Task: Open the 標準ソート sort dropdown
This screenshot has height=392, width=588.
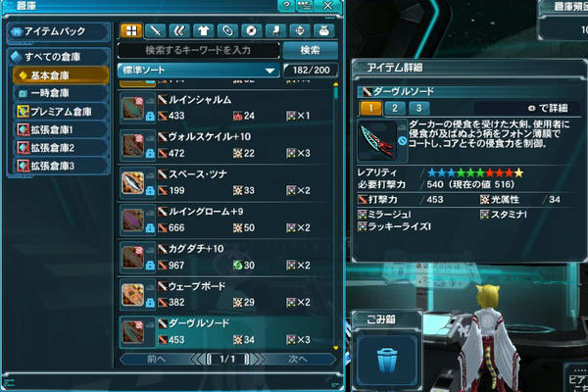Action: tap(199, 71)
